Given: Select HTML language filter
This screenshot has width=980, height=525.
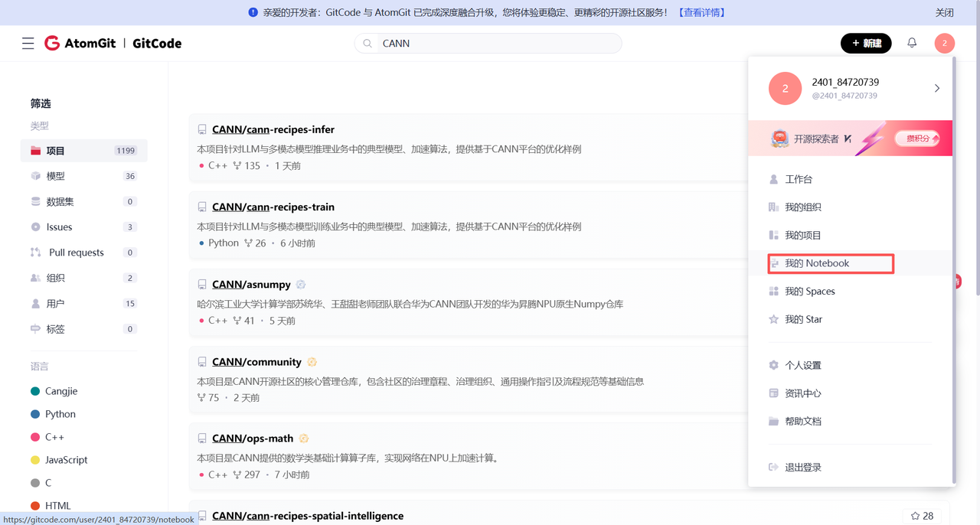Looking at the screenshot, I should (x=51, y=506).
